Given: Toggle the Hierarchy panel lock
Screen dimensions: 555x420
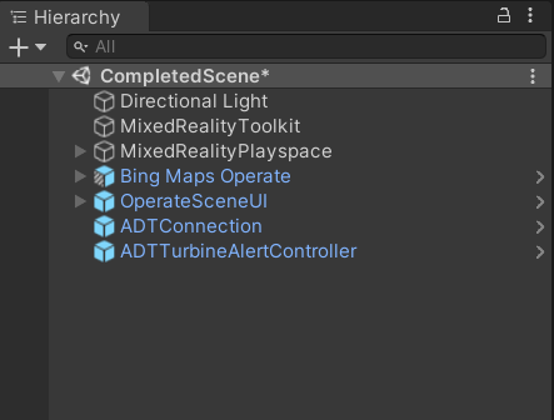Looking at the screenshot, I should click(504, 16).
